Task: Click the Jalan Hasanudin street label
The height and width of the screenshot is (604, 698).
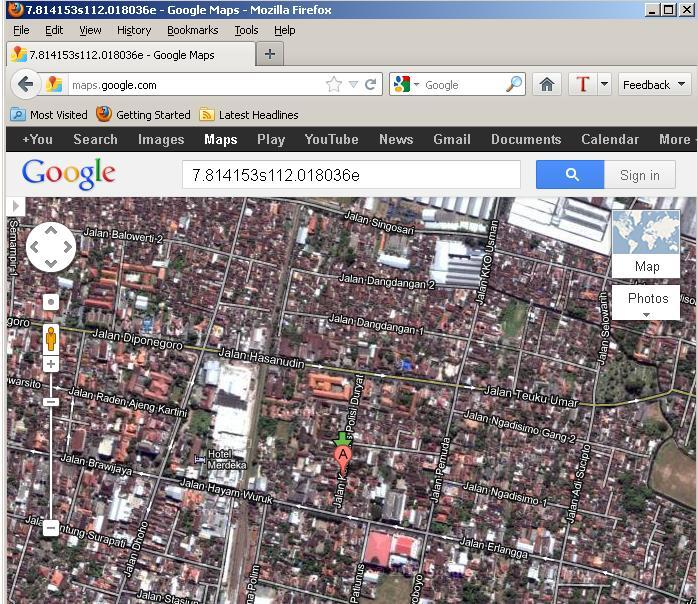Action: (x=261, y=358)
